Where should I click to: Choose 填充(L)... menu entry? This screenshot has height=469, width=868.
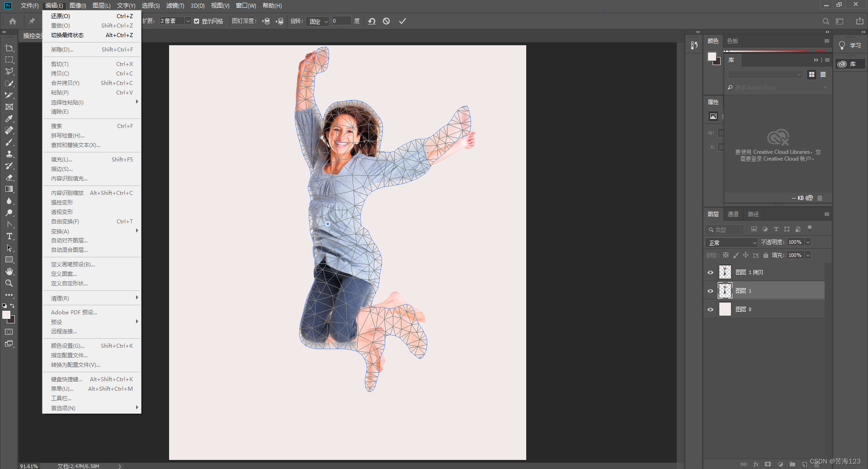click(92, 159)
